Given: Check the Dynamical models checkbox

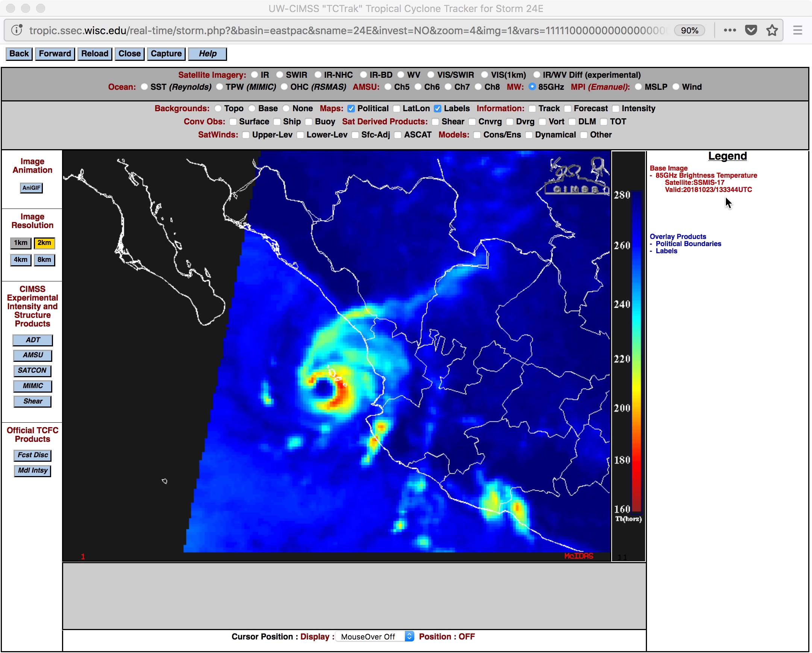Looking at the screenshot, I should tap(529, 135).
